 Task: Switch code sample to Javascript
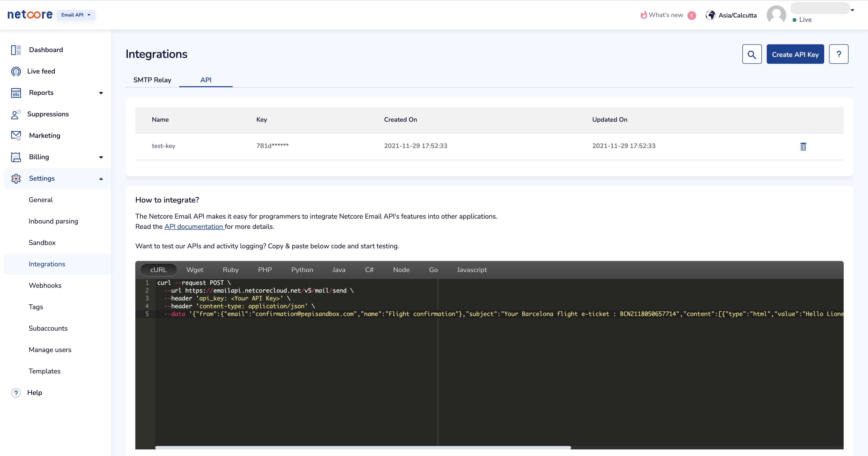pos(472,270)
